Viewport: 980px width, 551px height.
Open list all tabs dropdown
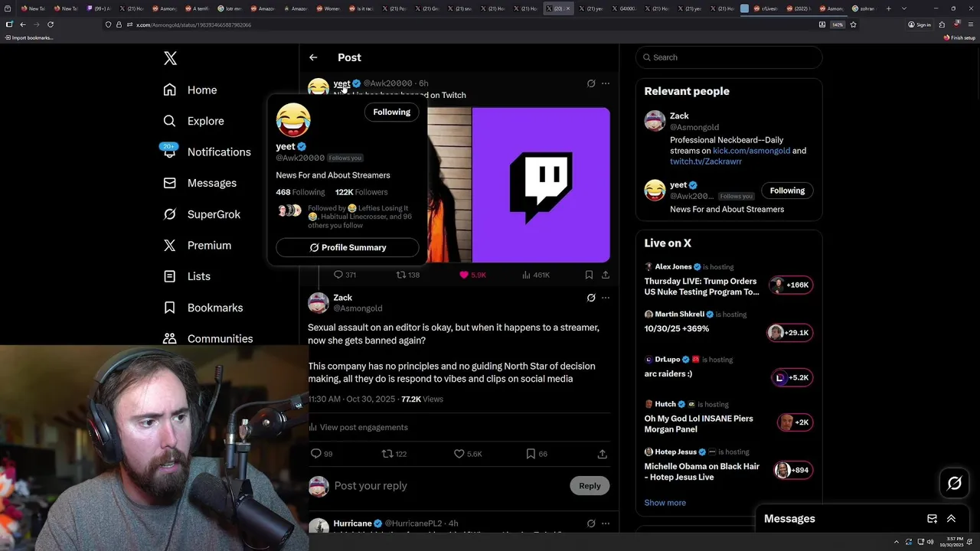click(x=904, y=8)
